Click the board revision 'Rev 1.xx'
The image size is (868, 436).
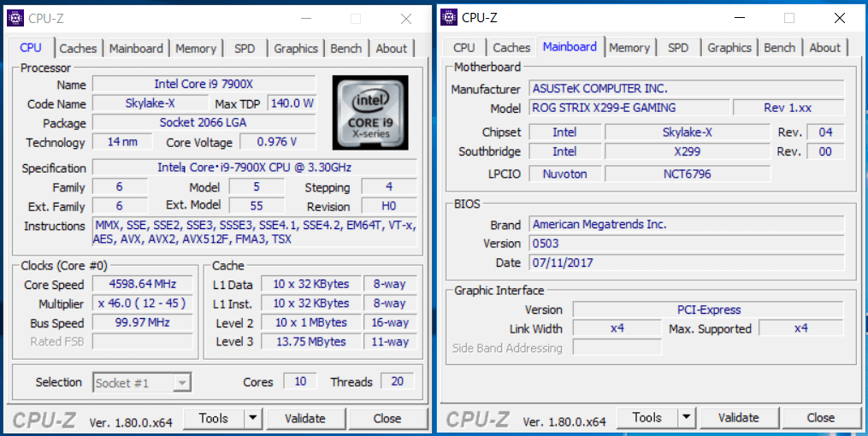pos(788,108)
